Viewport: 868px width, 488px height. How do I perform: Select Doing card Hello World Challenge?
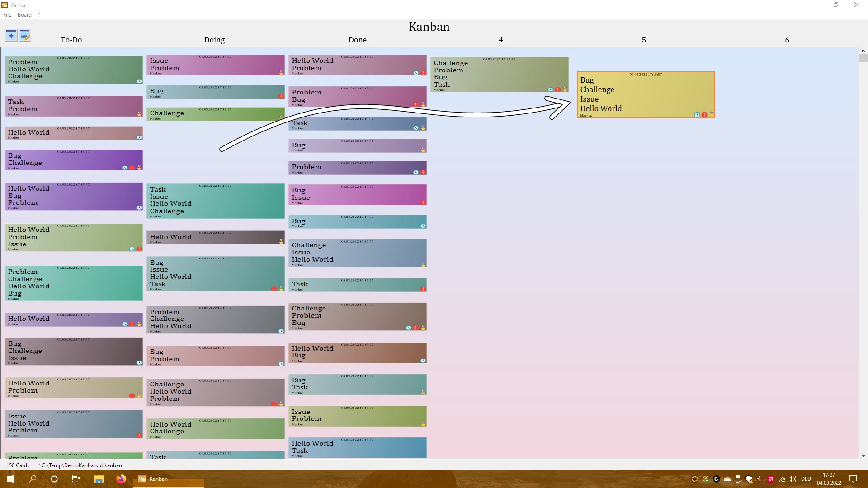click(x=216, y=428)
